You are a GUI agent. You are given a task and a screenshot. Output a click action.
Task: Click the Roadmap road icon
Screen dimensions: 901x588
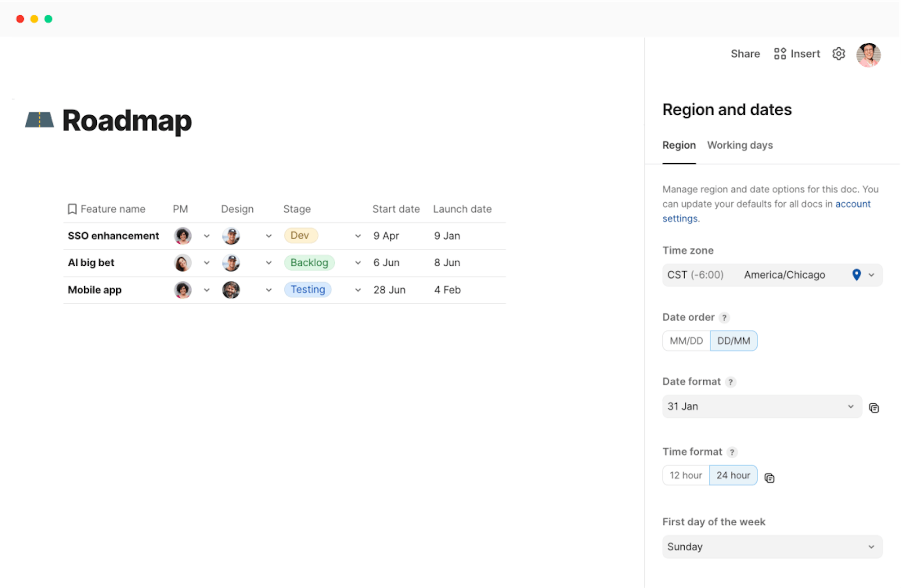pyautogui.click(x=39, y=120)
